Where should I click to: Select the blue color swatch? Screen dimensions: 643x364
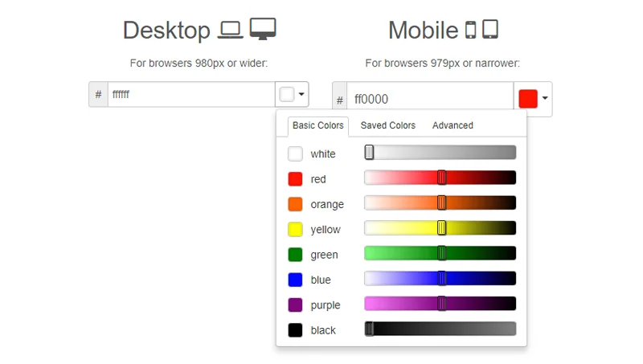[295, 280]
